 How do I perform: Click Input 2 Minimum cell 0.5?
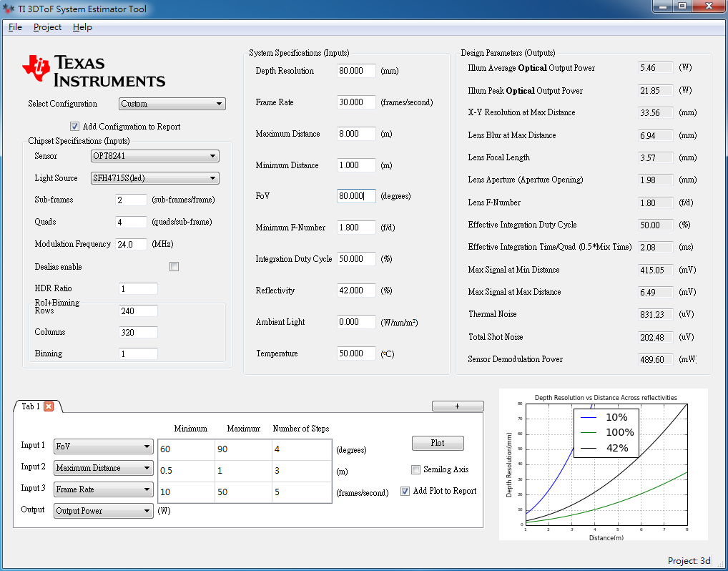[x=187, y=471]
